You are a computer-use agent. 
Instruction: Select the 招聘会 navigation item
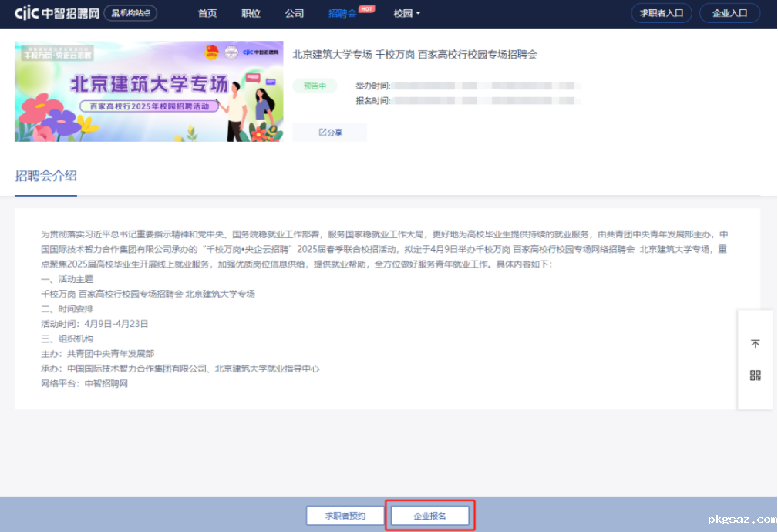[342, 14]
